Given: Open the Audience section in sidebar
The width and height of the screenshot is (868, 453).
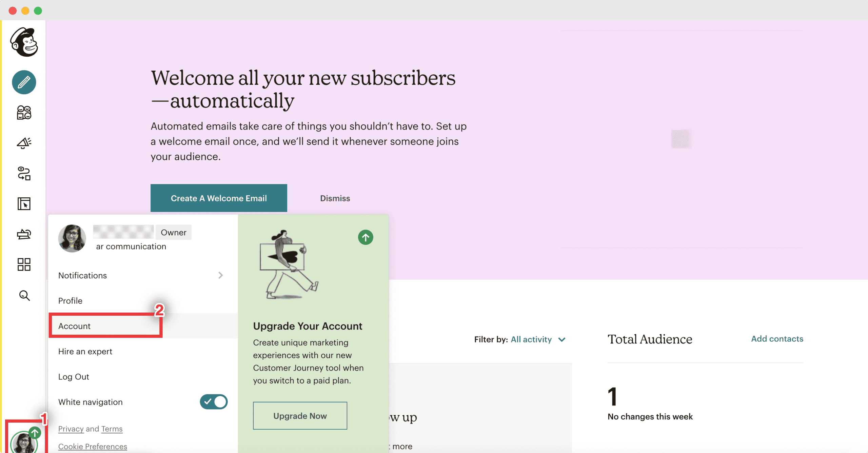Looking at the screenshot, I should tap(24, 113).
